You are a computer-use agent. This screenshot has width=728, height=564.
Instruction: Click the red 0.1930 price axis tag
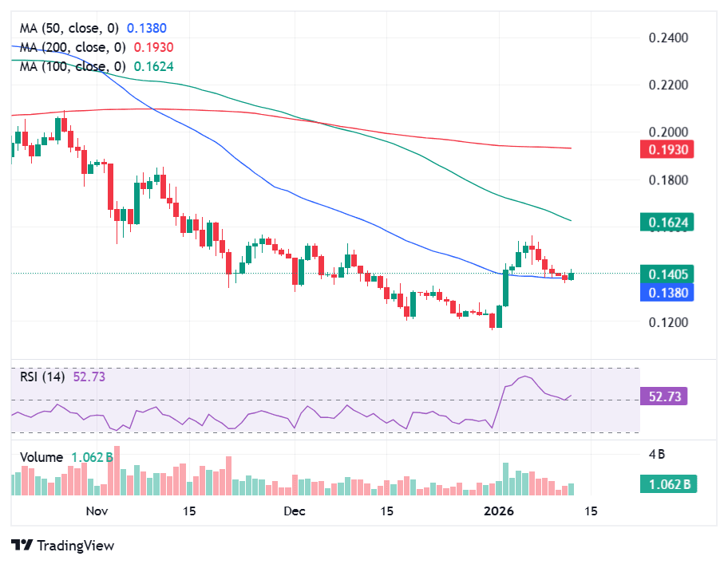[668, 149]
